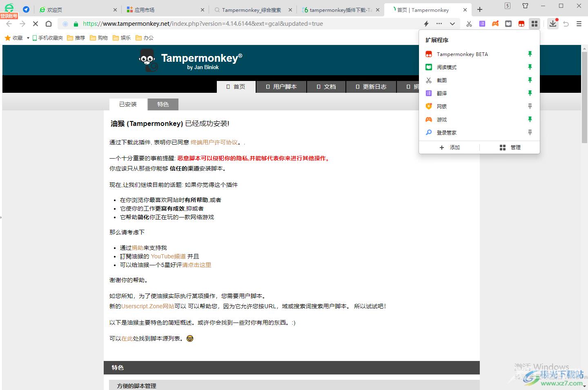Click the green lock site security icon

coord(76,24)
